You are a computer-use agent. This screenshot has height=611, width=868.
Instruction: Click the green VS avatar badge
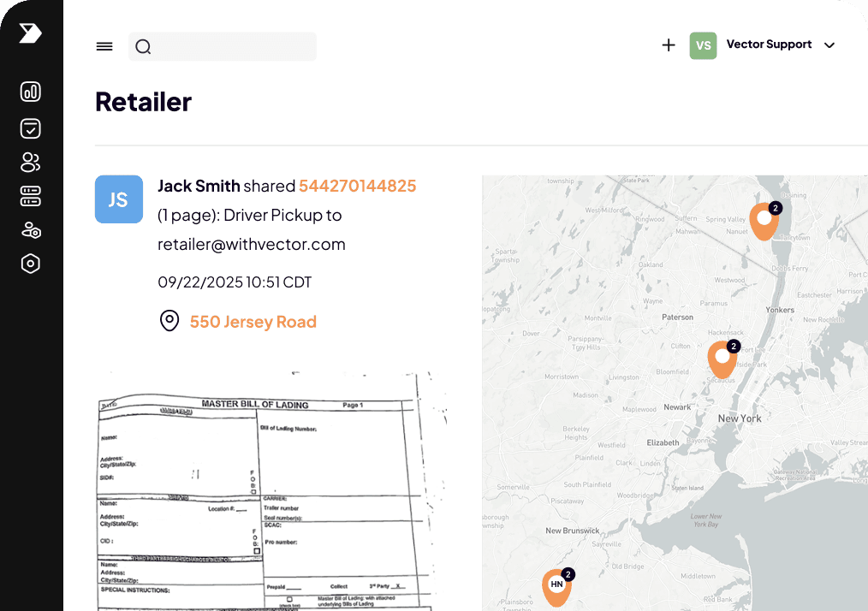(703, 45)
